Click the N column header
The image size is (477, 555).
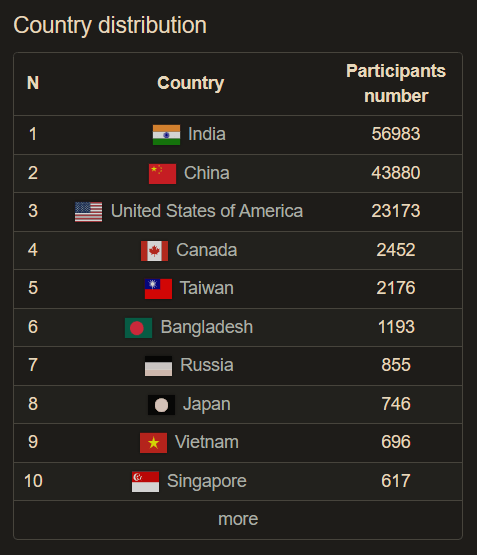pyautogui.click(x=33, y=83)
